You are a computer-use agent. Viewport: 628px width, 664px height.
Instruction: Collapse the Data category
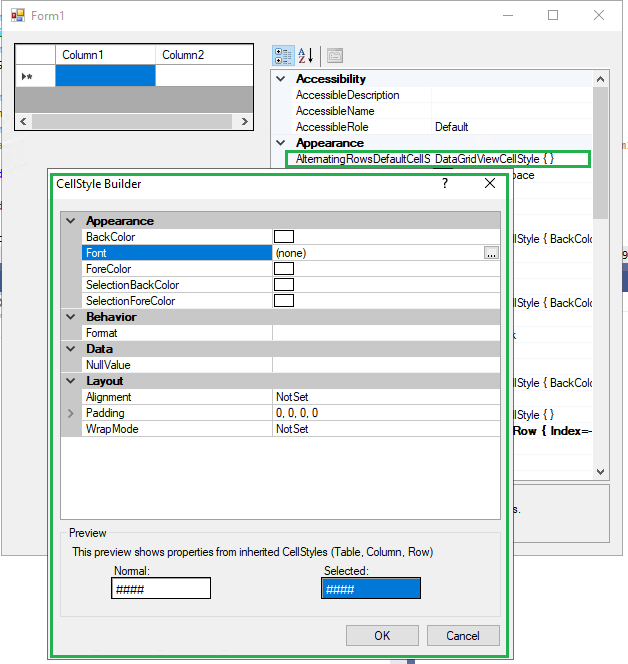coord(71,349)
